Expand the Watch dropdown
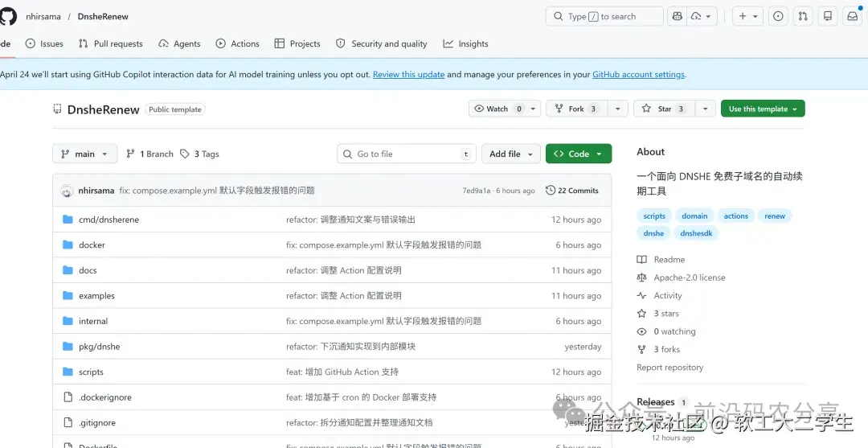The width and height of the screenshot is (868, 448). [x=533, y=109]
